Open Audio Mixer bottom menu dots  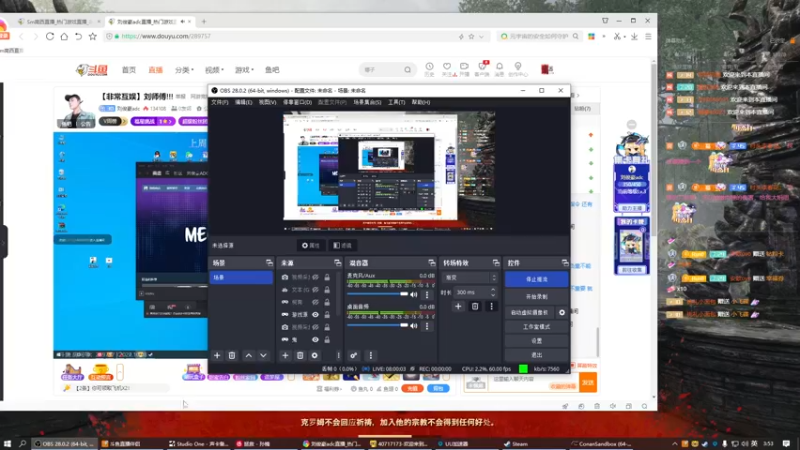(371, 355)
